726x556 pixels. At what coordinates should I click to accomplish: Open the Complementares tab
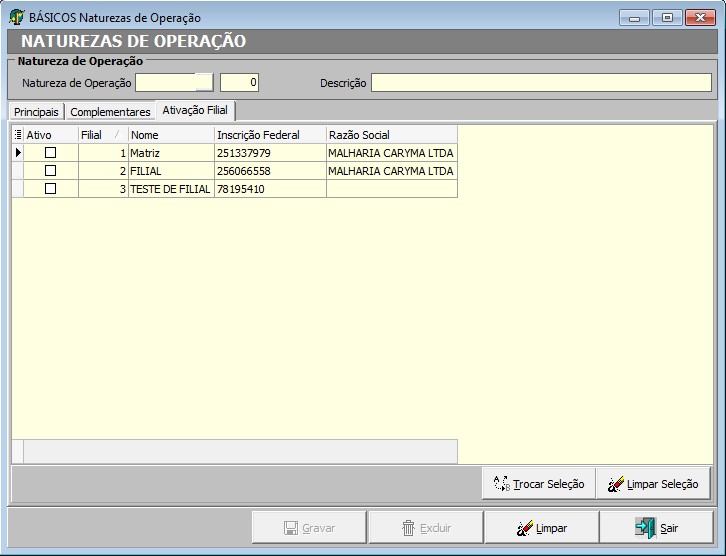pos(110,112)
